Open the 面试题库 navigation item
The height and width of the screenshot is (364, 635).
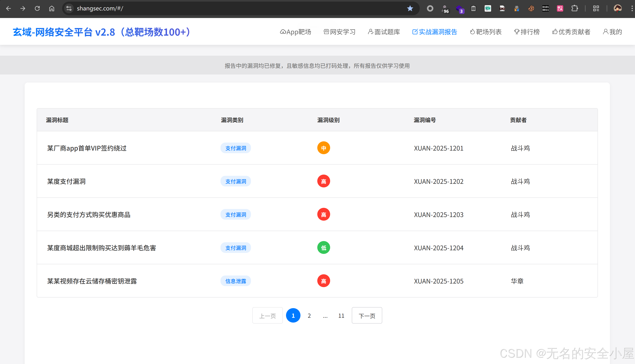click(384, 32)
